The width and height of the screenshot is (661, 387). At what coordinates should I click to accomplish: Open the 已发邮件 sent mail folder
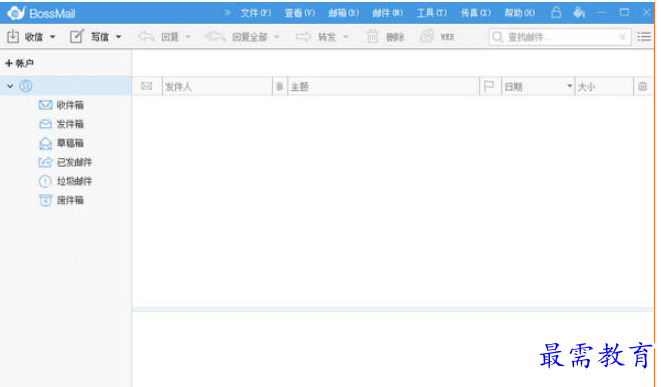tap(74, 162)
